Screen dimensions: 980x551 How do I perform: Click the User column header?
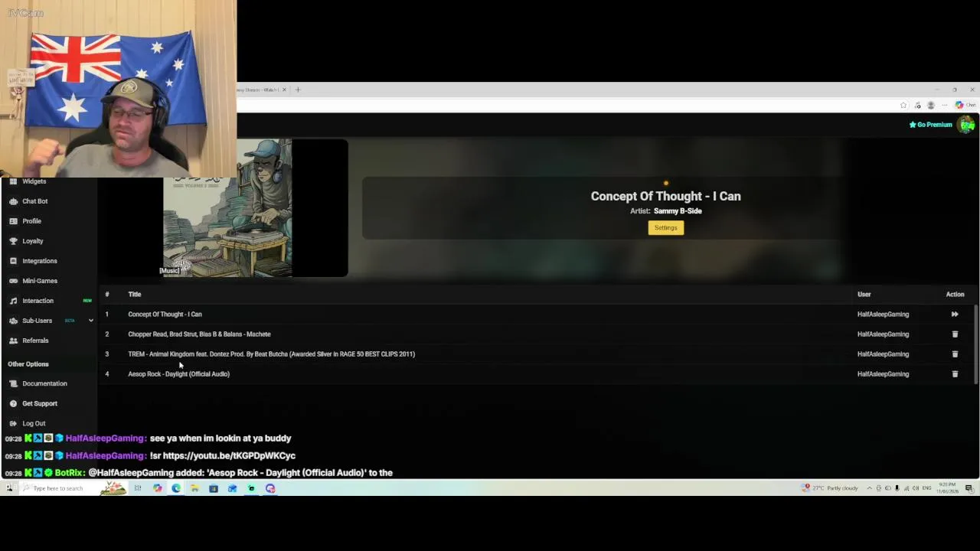864,294
